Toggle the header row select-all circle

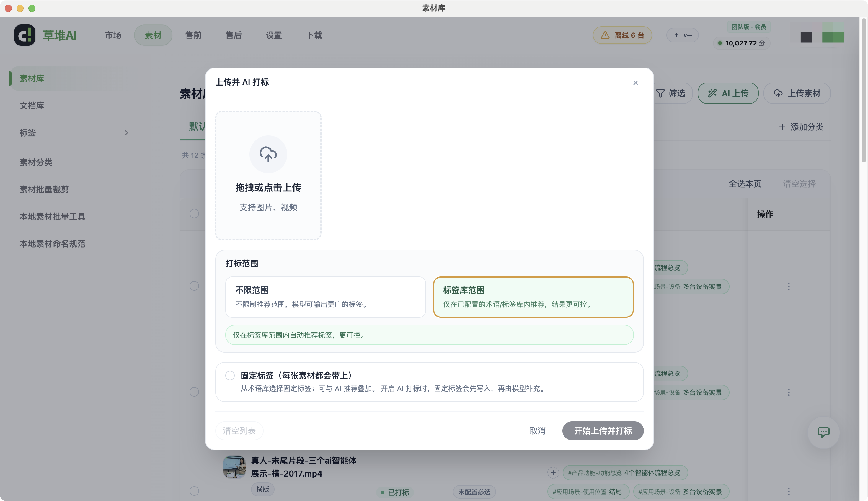coord(194,214)
